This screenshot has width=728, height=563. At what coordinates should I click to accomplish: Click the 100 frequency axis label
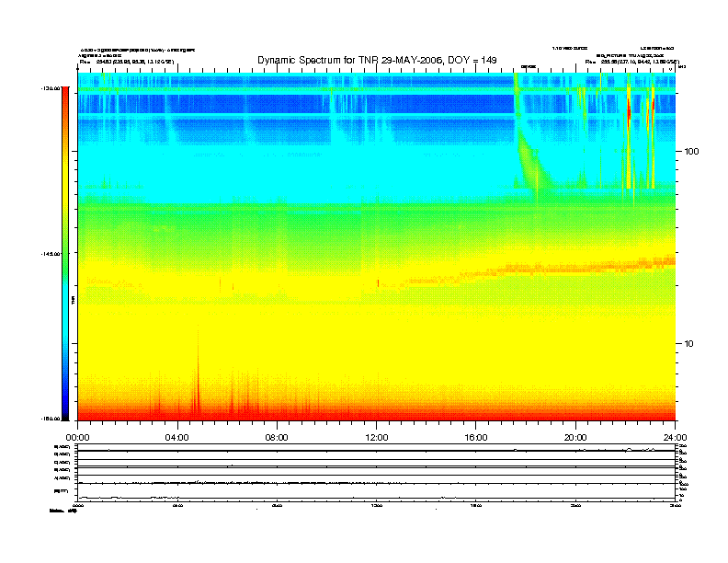pos(691,152)
